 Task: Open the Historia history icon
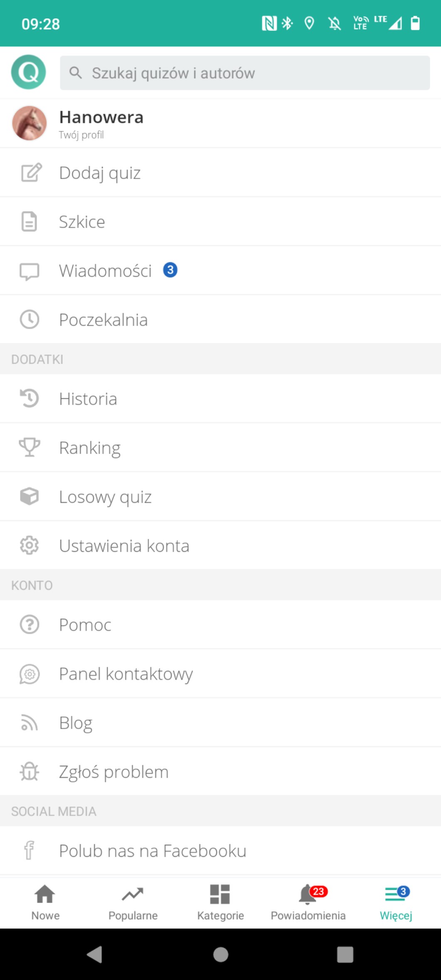click(x=29, y=398)
